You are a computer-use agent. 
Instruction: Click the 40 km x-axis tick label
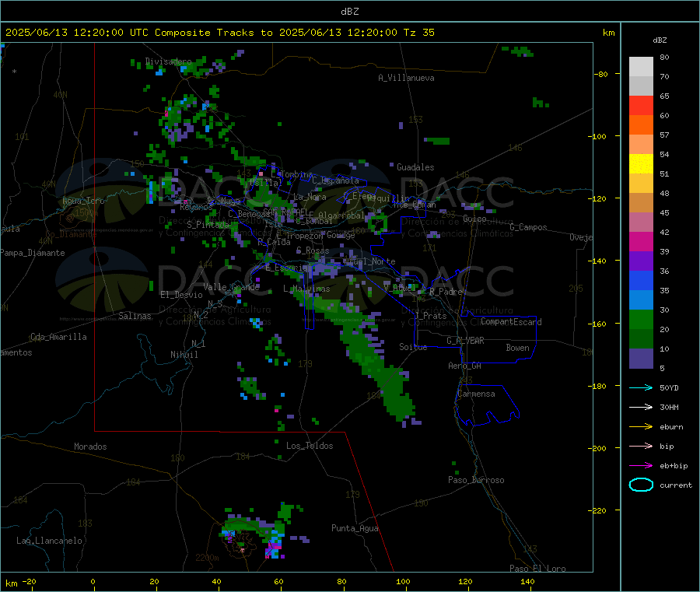216,581
